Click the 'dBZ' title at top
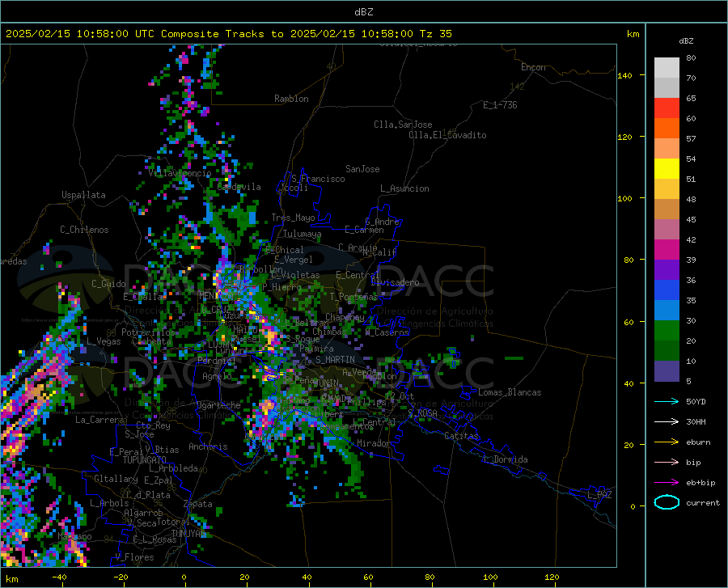The height and width of the screenshot is (588, 728). (x=363, y=12)
